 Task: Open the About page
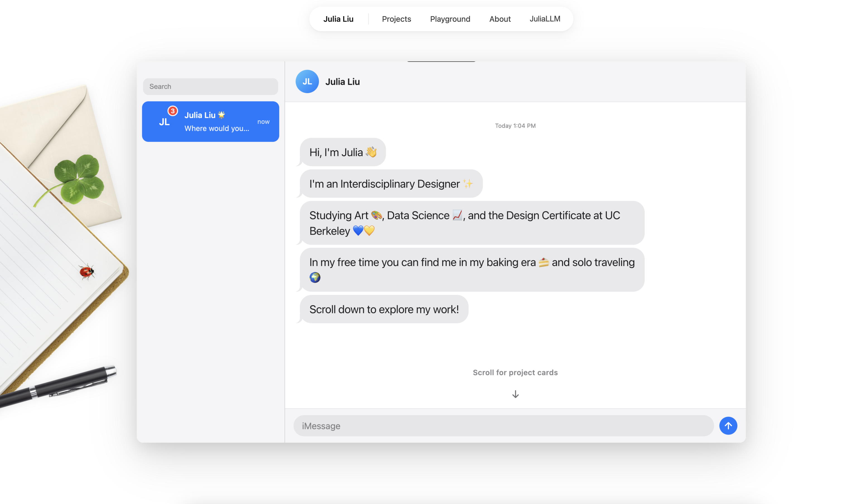tap(500, 19)
